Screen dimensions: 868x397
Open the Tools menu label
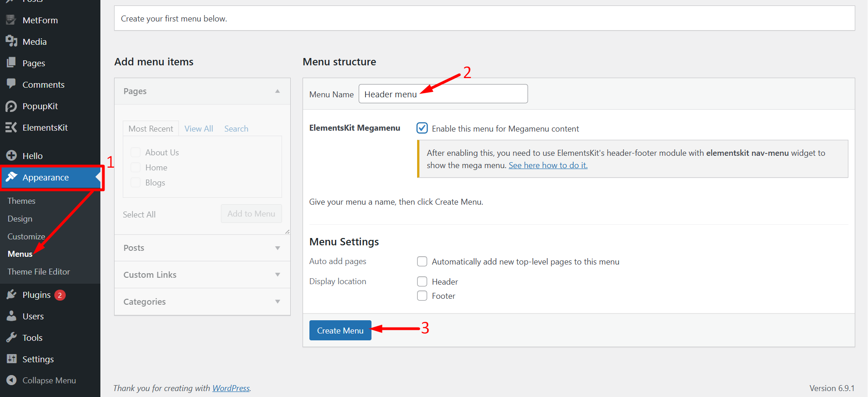point(32,338)
